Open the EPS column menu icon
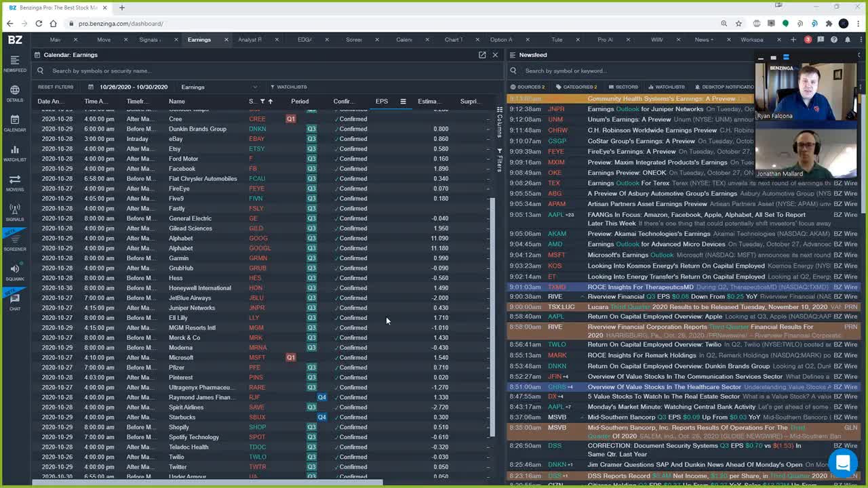 click(403, 102)
